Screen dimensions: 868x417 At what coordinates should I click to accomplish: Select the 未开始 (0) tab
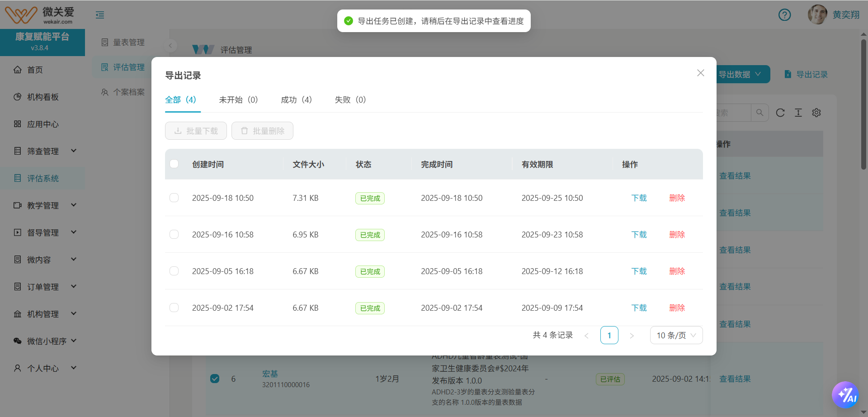tap(238, 100)
